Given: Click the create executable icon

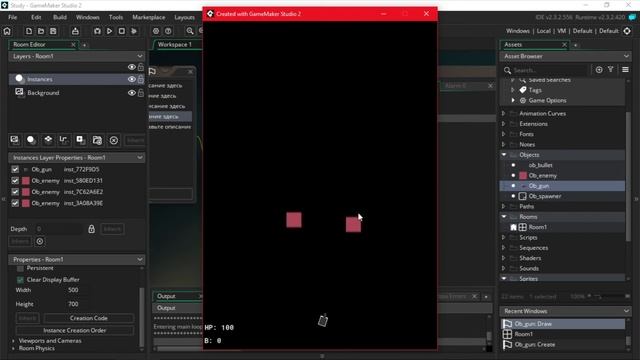Looking at the screenshot, I should 75,31.
